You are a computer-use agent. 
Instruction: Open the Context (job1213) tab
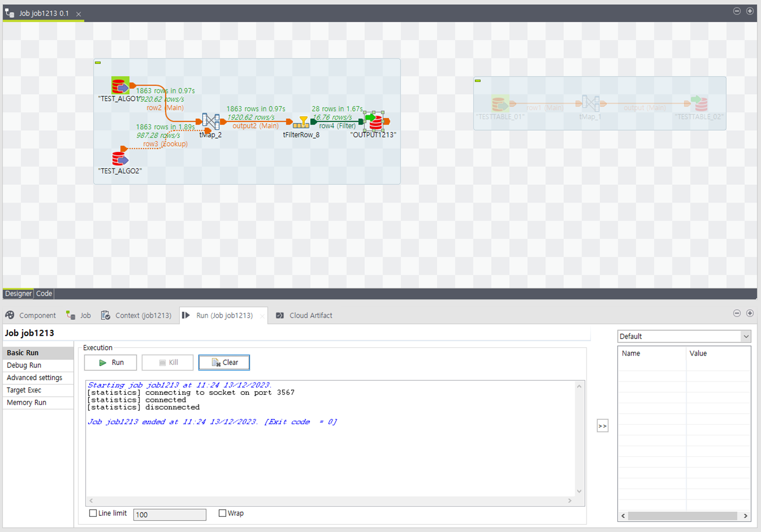tap(137, 315)
